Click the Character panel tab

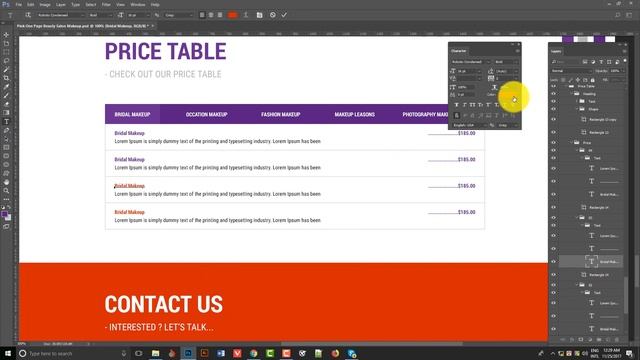tap(458, 51)
